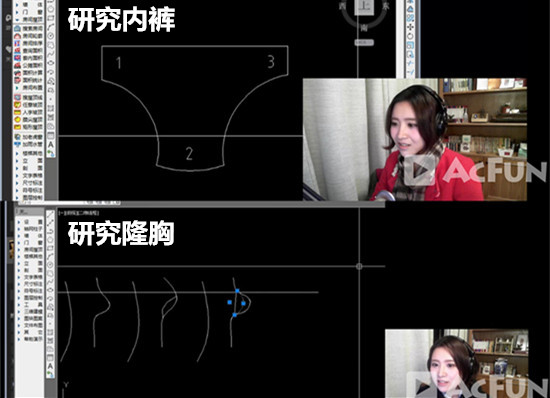The height and width of the screenshot is (398, 550).
Task: Select Line tool in bottom window toolbar
Action: click(x=50, y=215)
